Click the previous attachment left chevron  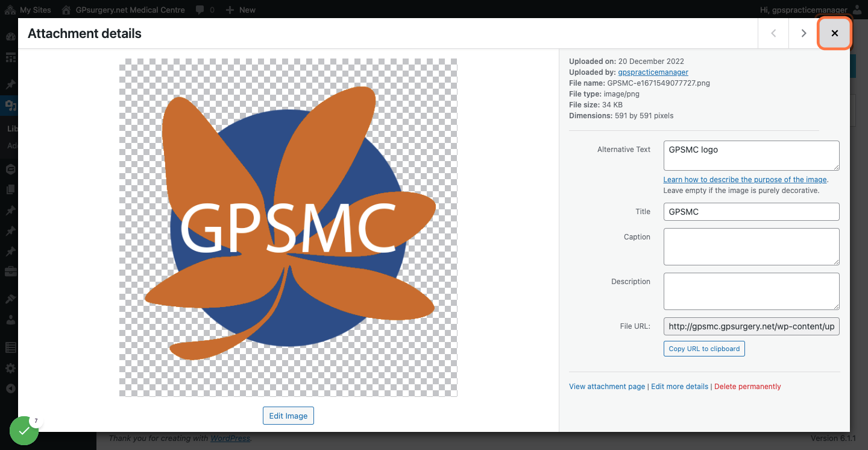point(773,33)
